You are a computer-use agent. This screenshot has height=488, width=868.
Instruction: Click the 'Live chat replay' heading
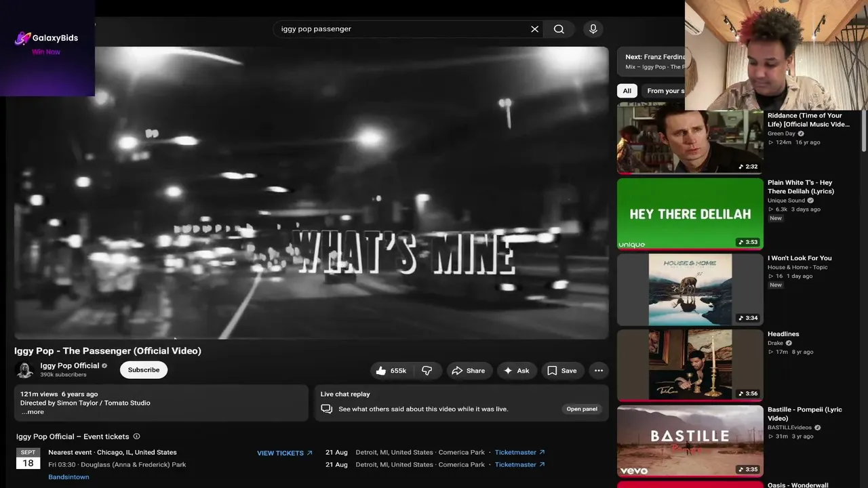click(345, 394)
